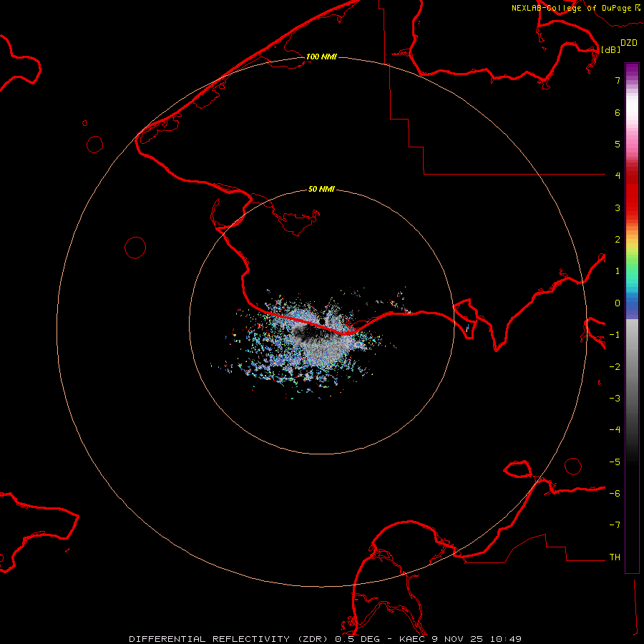Click the DIFFERENTIAL REFLECTIVITY (ZDR) caption text
644x644 pixels.
point(230,639)
